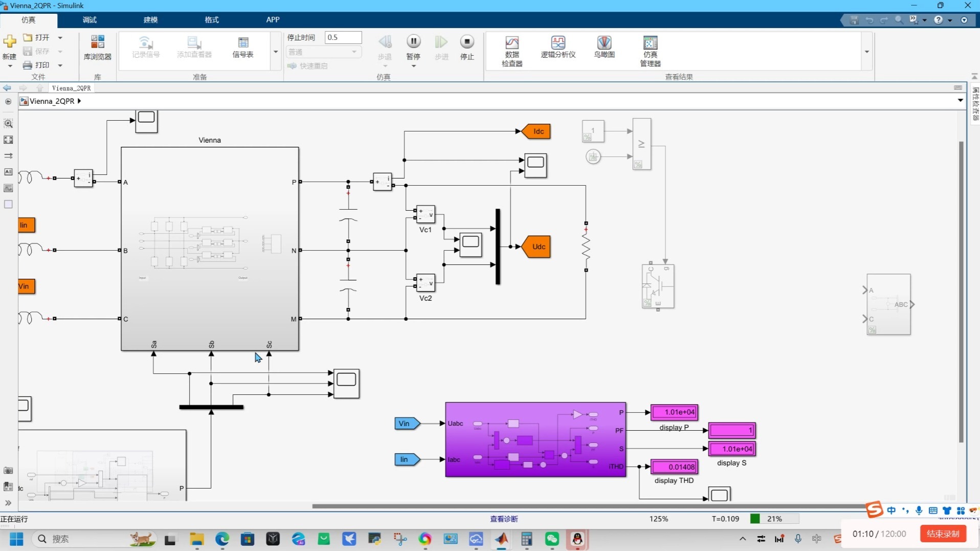Select the commented-out IGBT block
980x551 pixels.
658,286
